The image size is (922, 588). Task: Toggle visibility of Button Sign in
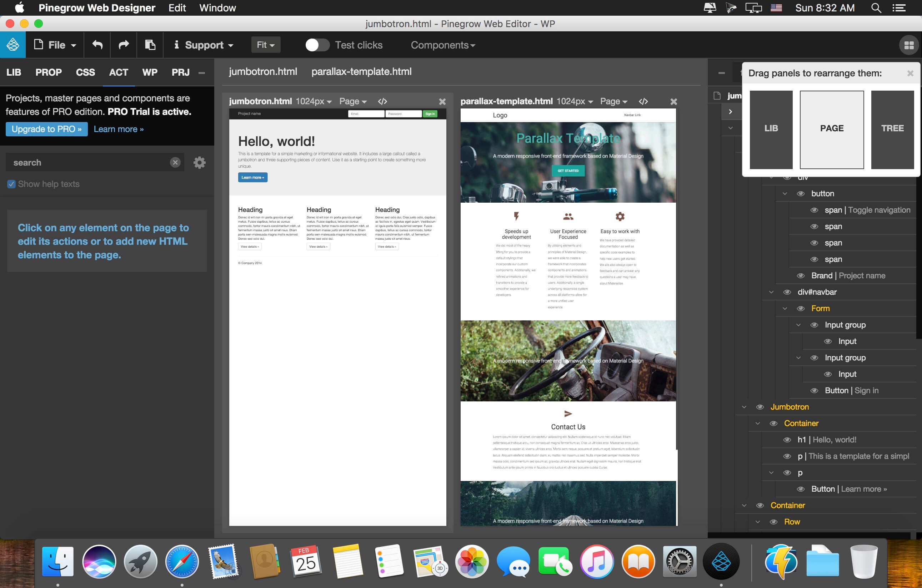point(815,391)
